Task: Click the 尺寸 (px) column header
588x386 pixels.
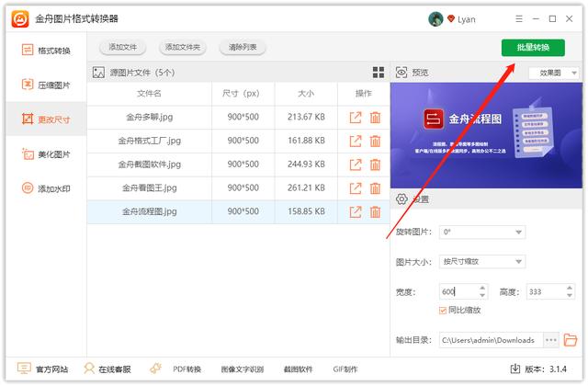Action: (x=241, y=94)
